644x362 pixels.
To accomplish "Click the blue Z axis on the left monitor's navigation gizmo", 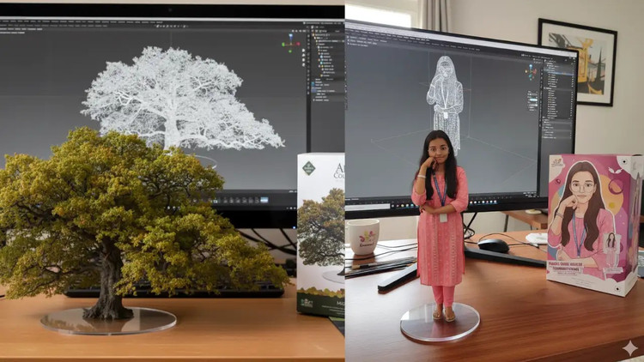I will 292,35.
